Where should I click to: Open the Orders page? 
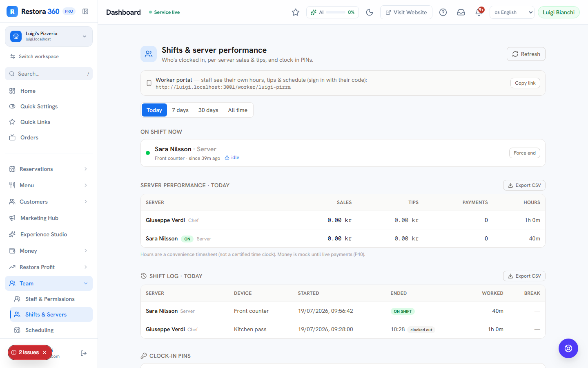click(49, 137)
